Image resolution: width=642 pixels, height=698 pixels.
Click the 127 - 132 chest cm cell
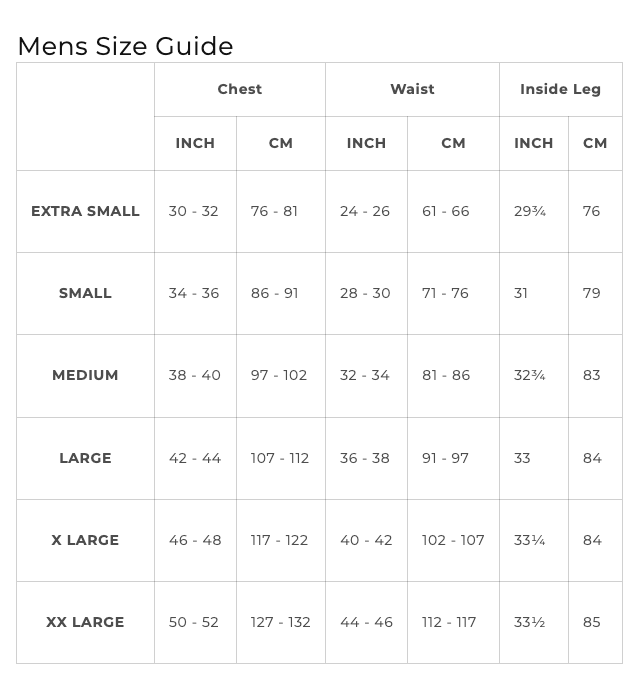280,622
